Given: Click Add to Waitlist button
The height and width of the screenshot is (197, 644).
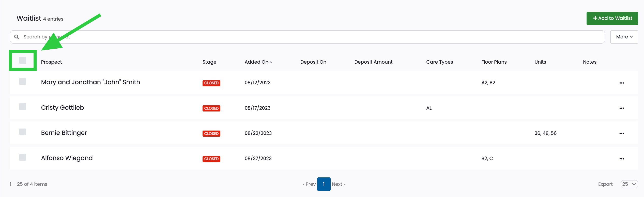Looking at the screenshot, I should (x=612, y=18).
